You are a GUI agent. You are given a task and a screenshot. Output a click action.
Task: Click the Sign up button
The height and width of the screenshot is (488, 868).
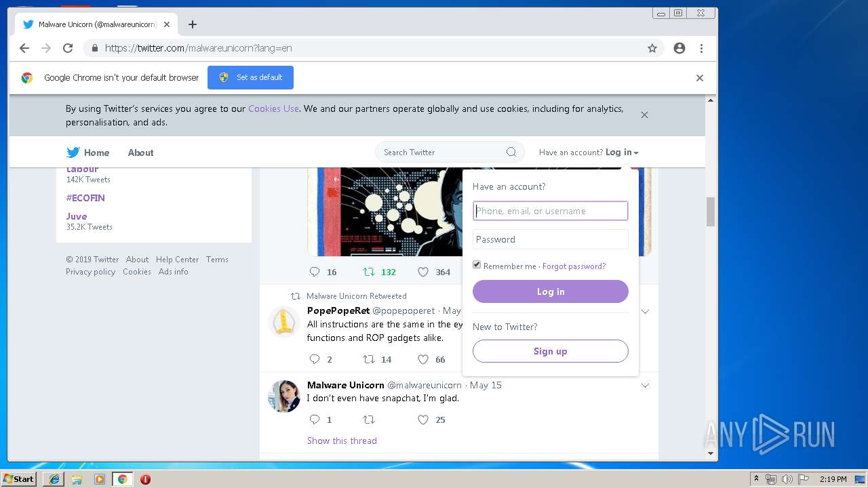pos(551,351)
